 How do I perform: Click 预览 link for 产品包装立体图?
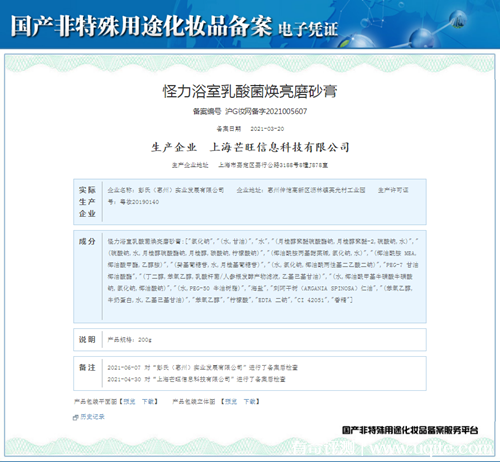tap(231, 401)
